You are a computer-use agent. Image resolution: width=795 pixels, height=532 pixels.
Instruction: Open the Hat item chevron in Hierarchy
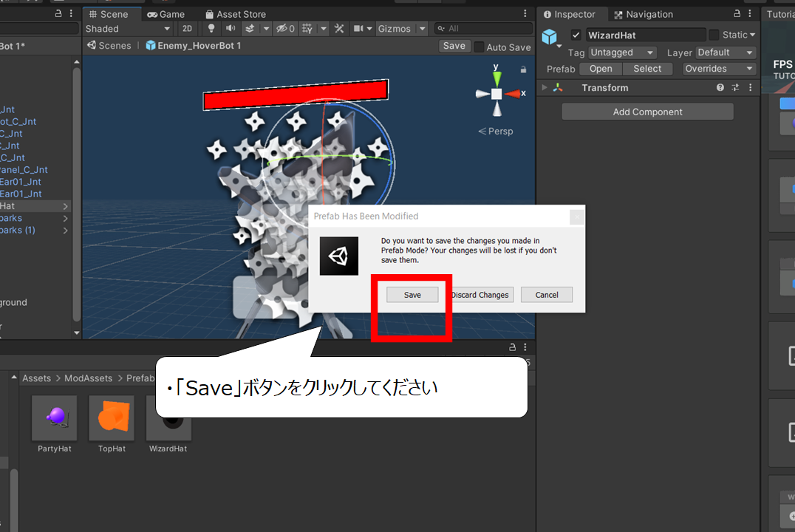tap(66, 206)
